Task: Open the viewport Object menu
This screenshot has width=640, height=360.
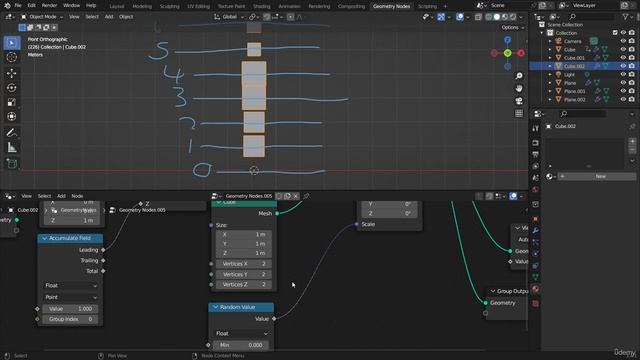Action: tap(126, 17)
